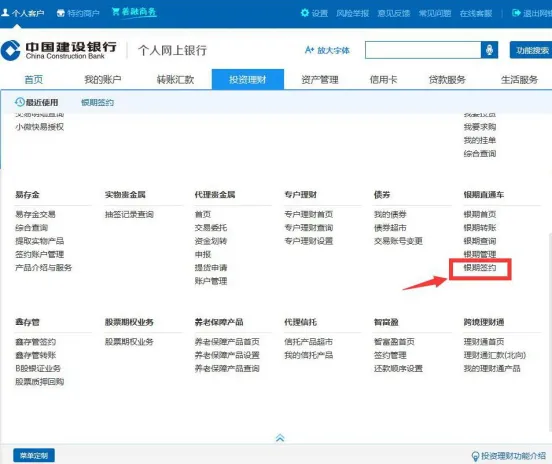
Task: Click 在线客服 in top bar
Action: 476,13
